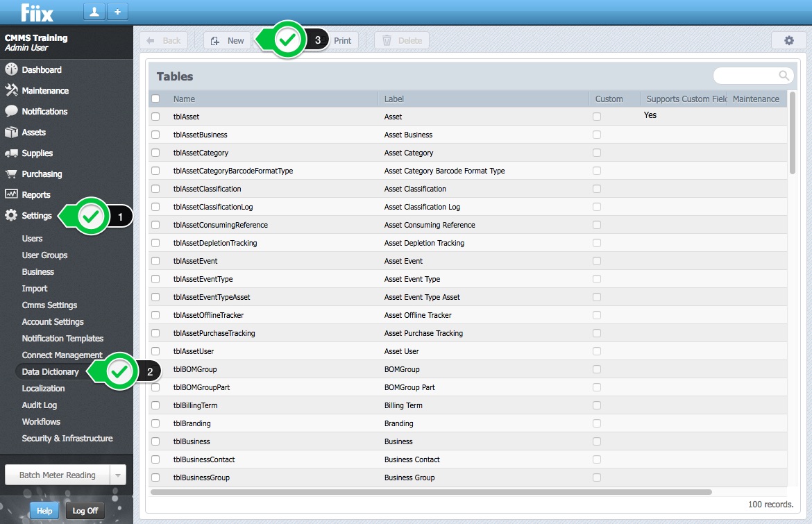This screenshot has height=524, width=812.
Task: Click the Delete trash button
Action: [x=402, y=40]
